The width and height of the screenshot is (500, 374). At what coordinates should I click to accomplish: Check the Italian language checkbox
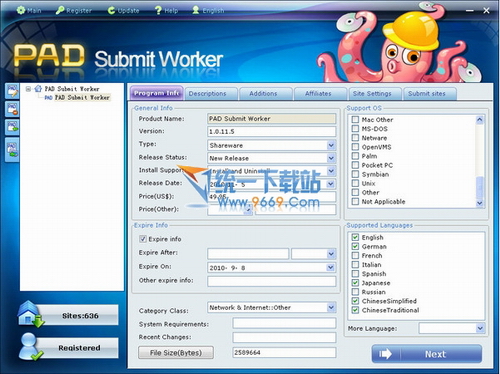(x=355, y=265)
